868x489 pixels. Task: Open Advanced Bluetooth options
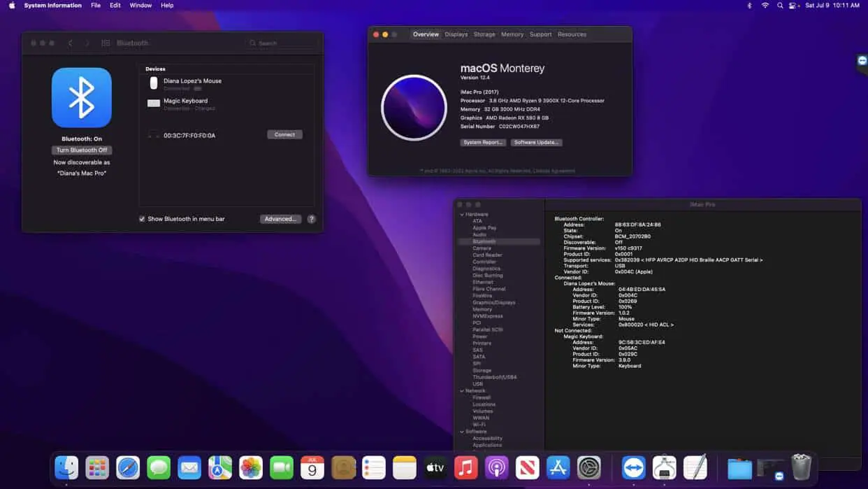280,219
